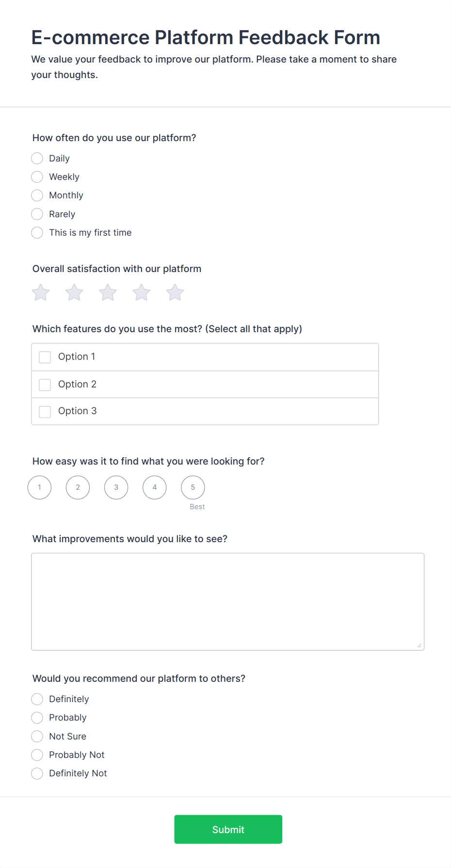Image resolution: width=451 pixels, height=868 pixels.
Task: Click the improvements text area
Action: click(227, 601)
